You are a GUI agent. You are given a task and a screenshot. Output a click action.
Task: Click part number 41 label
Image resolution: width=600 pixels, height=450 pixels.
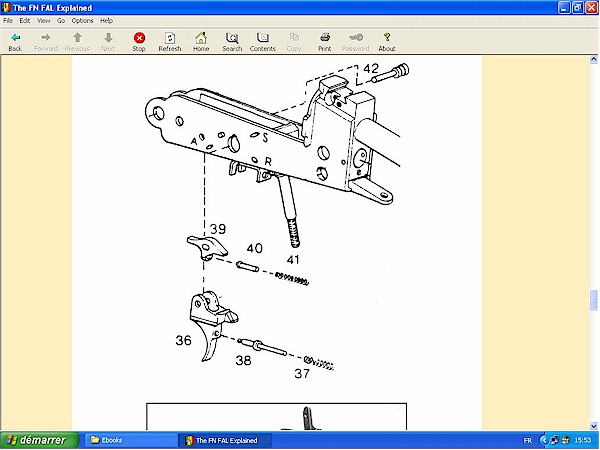pos(293,260)
